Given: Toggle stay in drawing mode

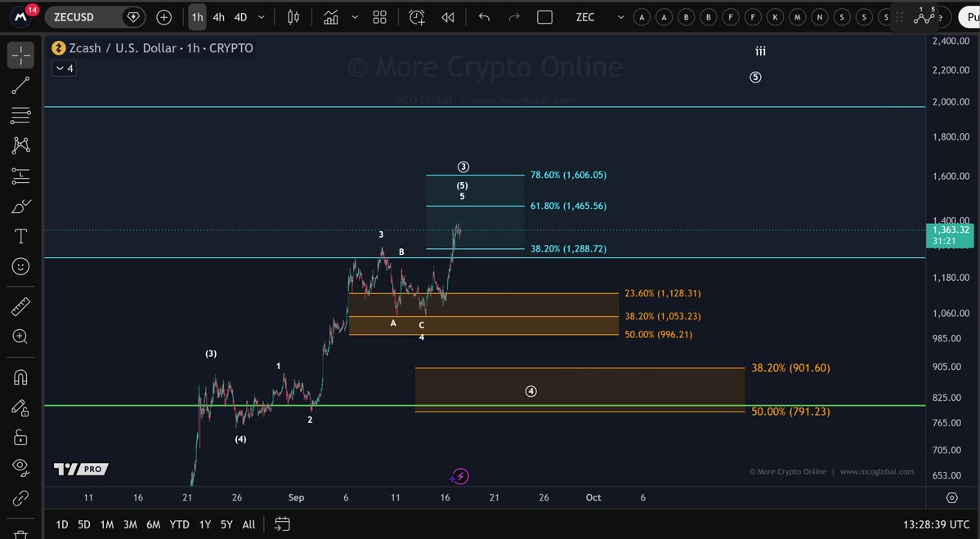Looking at the screenshot, I should tap(20, 408).
